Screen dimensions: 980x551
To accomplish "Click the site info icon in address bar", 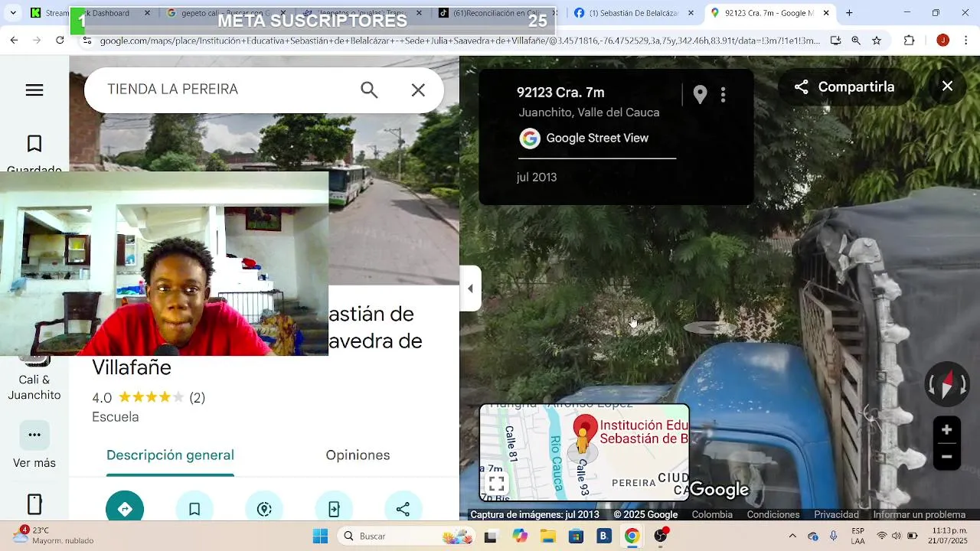I will tap(87, 41).
